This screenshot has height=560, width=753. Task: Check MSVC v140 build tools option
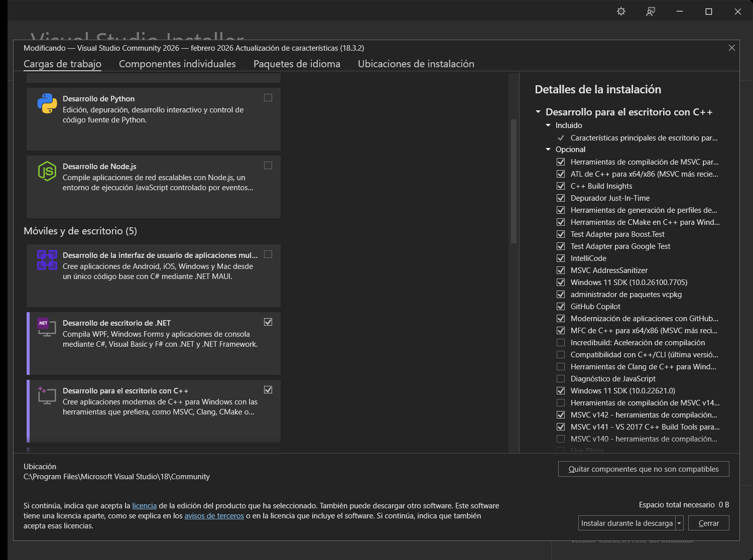coord(561,439)
